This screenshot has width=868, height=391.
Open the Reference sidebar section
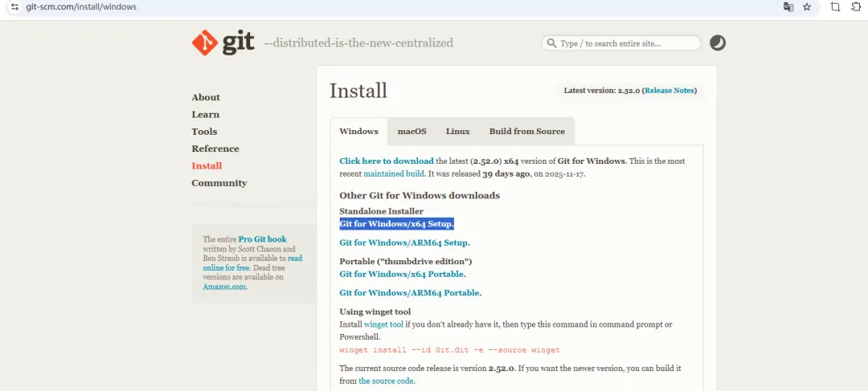pyautogui.click(x=215, y=149)
